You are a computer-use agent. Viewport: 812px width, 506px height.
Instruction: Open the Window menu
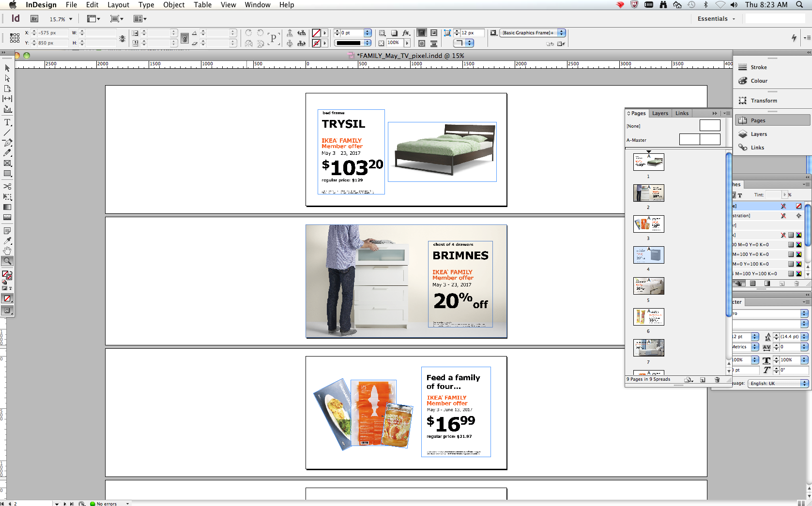pyautogui.click(x=257, y=5)
